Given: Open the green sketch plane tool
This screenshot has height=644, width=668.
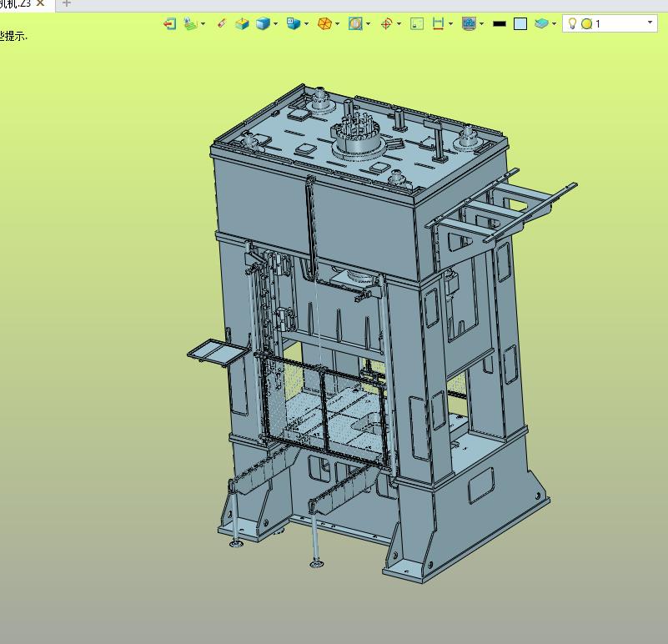Looking at the screenshot, I should (x=190, y=23).
